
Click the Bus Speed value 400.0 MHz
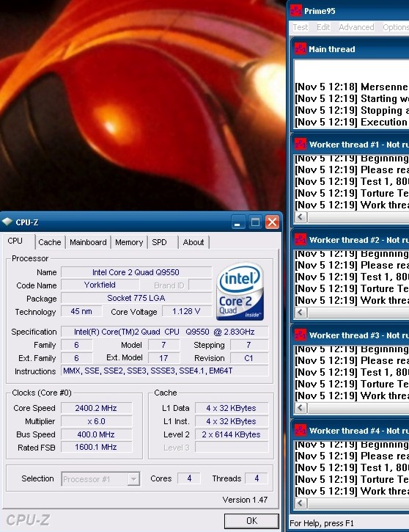[96, 434]
